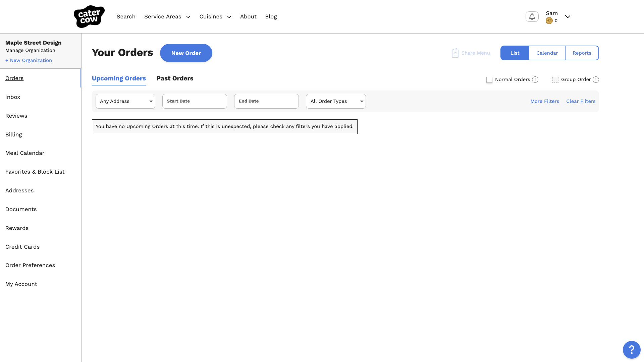644x362 pixels.
Task: Open Addresses in sidebar
Action: 19,190
